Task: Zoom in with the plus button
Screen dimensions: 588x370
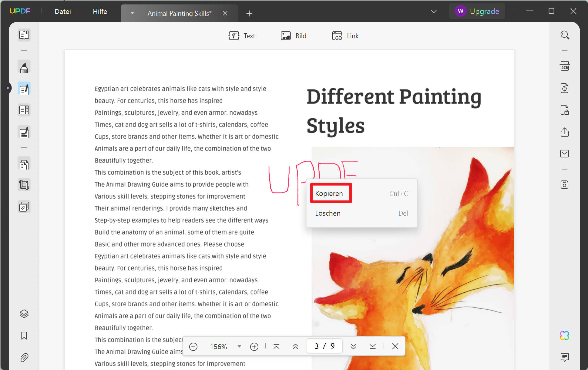Action: click(x=254, y=346)
